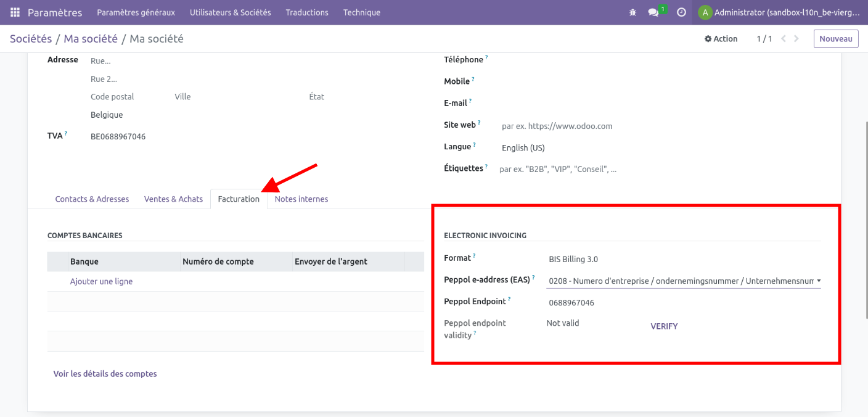The height and width of the screenshot is (417, 868).
Task: Switch to the Notes internes tab
Action: (x=301, y=199)
